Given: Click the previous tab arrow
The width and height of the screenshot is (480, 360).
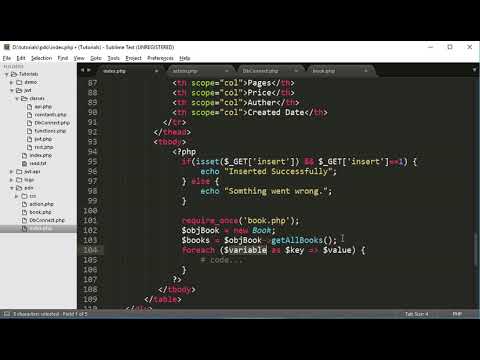Looking at the screenshot, I should [x=82, y=70].
